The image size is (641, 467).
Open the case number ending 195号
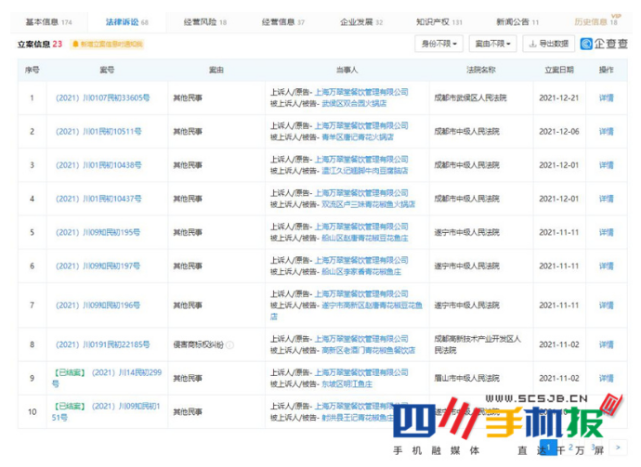tap(98, 232)
